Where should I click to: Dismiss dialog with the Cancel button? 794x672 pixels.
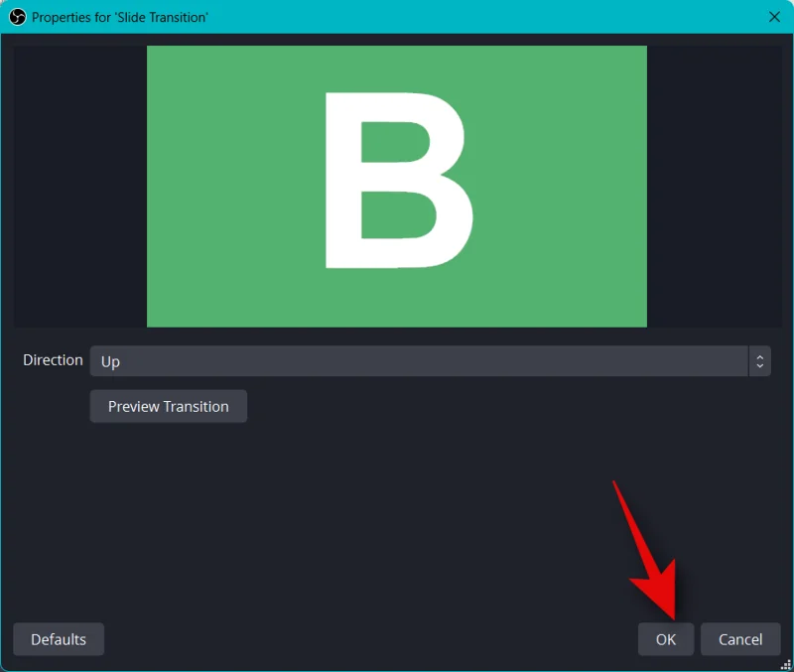(x=740, y=639)
